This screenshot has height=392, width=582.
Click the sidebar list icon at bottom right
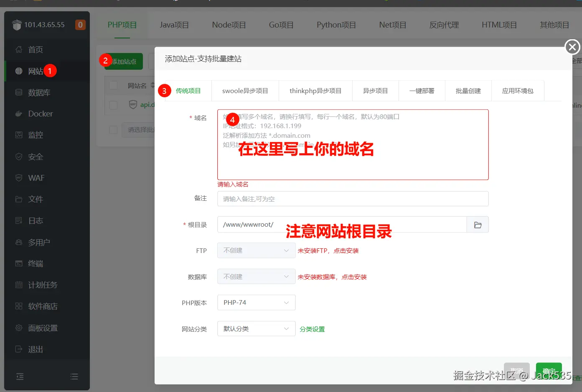74,377
